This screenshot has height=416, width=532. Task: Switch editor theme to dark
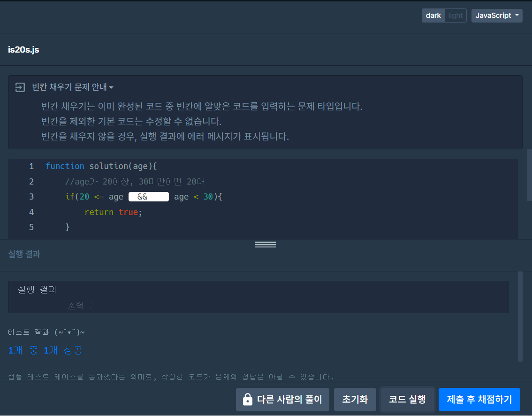tap(433, 15)
